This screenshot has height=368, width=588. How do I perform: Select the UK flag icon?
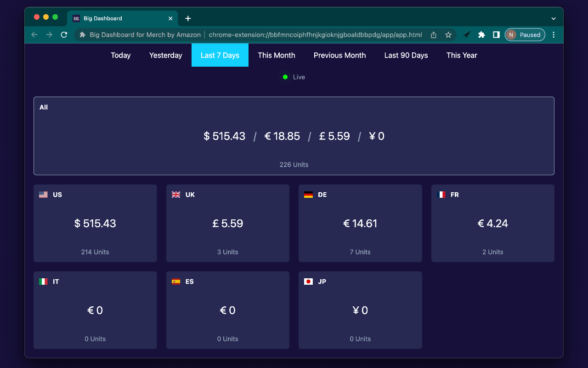point(176,194)
